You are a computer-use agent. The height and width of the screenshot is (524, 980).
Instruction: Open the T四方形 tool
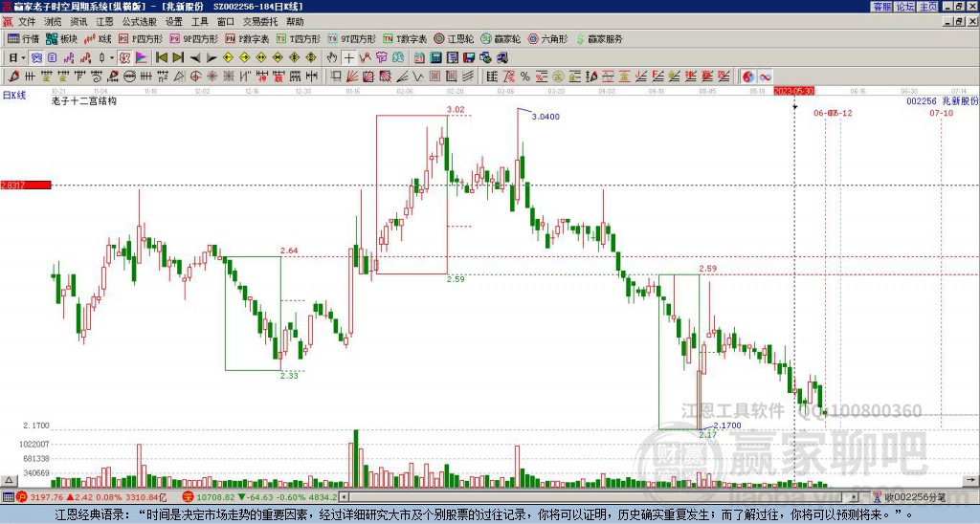click(x=298, y=38)
